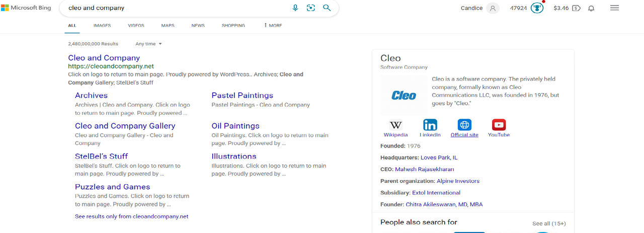Image resolution: width=644 pixels, height=233 pixels.
Task: Click the 47924 rewards points count
Action: tap(518, 8)
